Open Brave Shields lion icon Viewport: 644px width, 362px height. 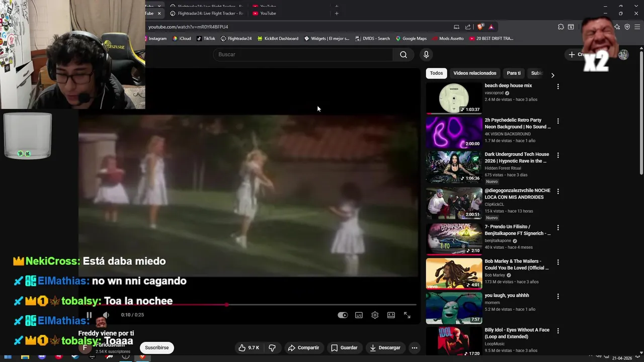[480, 27]
